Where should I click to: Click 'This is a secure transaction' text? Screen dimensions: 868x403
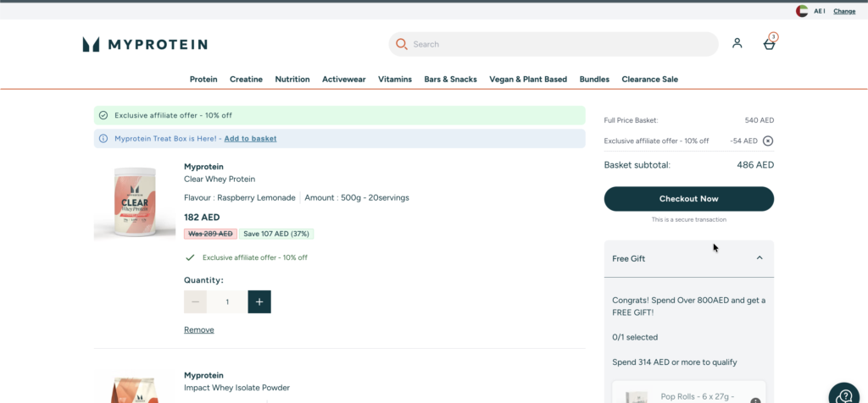pos(688,219)
